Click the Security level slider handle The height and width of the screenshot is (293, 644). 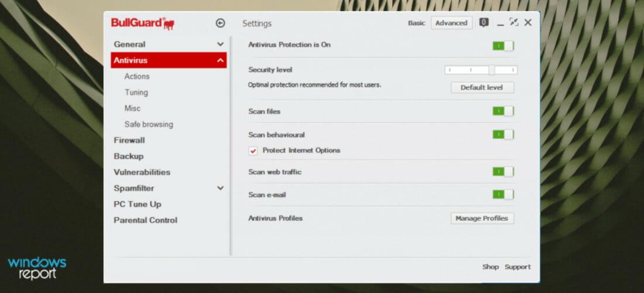coord(492,70)
